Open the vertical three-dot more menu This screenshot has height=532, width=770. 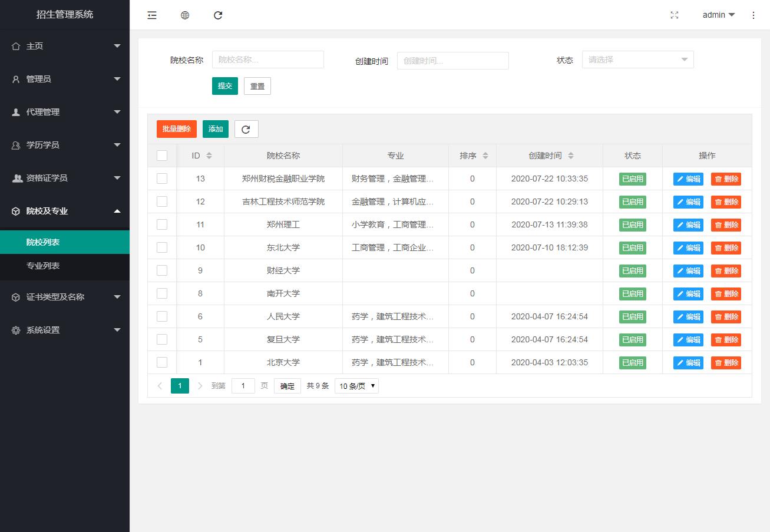[754, 15]
